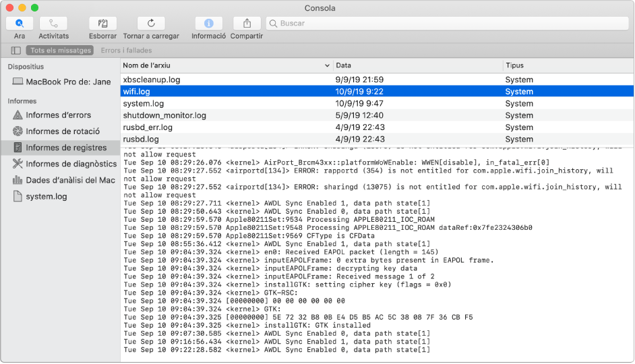The height and width of the screenshot is (364, 635).
Task: Click Tornar a carregar reload icon
Action: 151,24
